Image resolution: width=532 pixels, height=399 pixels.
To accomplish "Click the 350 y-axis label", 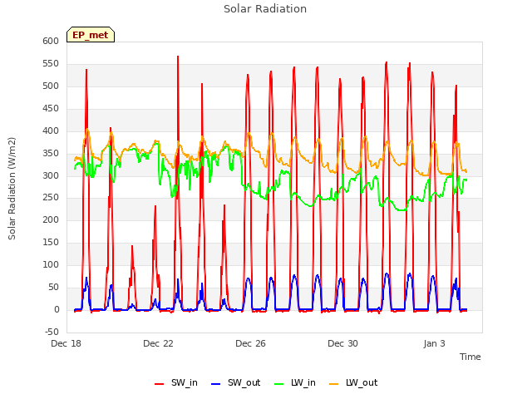I will (x=51, y=153).
